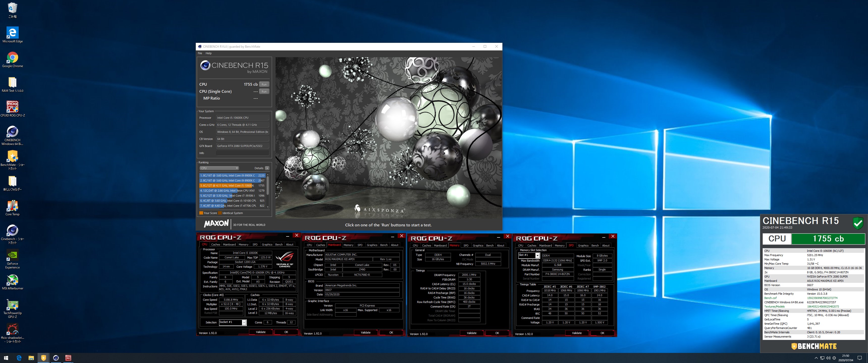Viewport: 868px width, 363px height.
Task: Run the CPU Single Core test
Action: coord(264,92)
